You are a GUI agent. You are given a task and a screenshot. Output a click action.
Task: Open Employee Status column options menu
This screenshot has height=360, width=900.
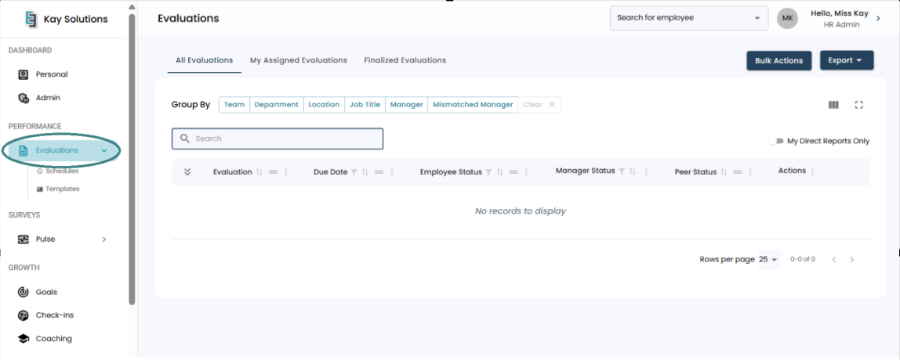[526, 172]
